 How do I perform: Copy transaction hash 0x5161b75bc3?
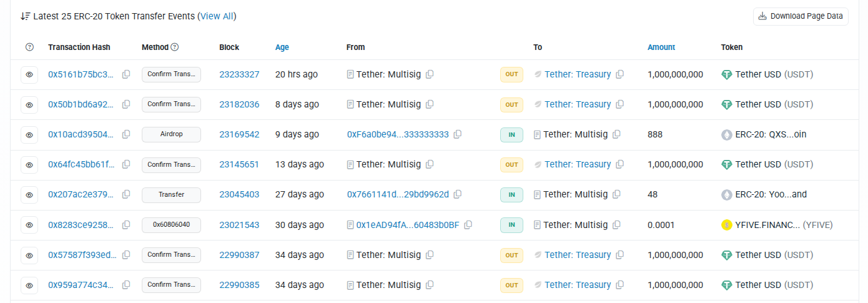coord(126,74)
